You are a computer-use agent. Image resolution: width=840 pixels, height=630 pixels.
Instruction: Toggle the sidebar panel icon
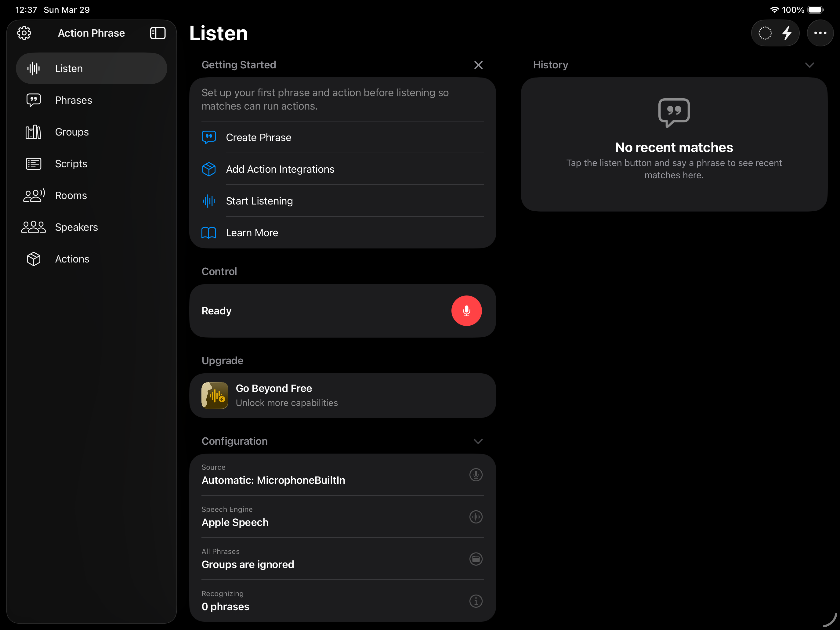pos(157,33)
